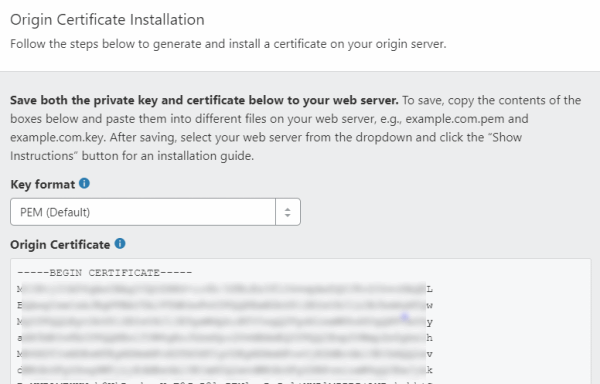The image size is (600, 384).
Task: Click the Follow the steps below subtitle
Action: [x=228, y=44]
